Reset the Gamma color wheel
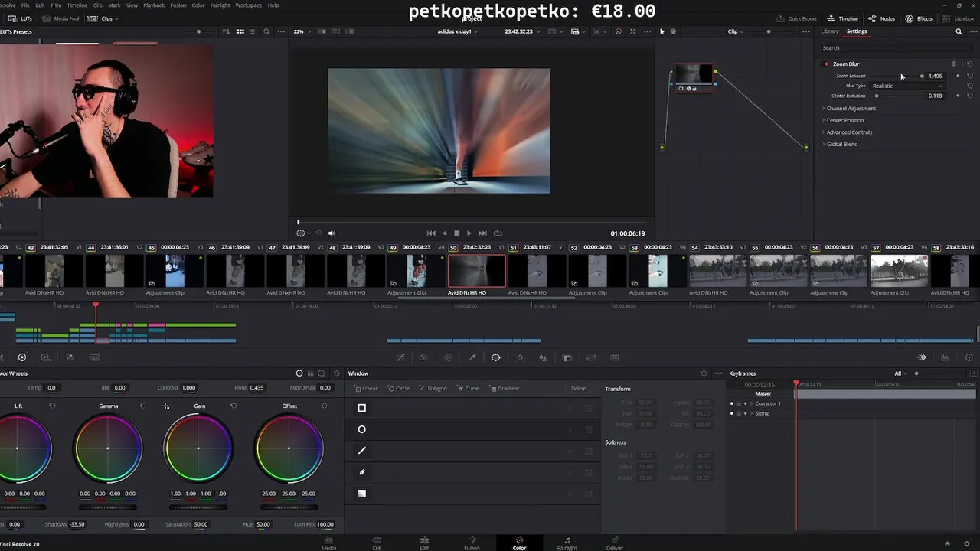 pyautogui.click(x=143, y=406)
